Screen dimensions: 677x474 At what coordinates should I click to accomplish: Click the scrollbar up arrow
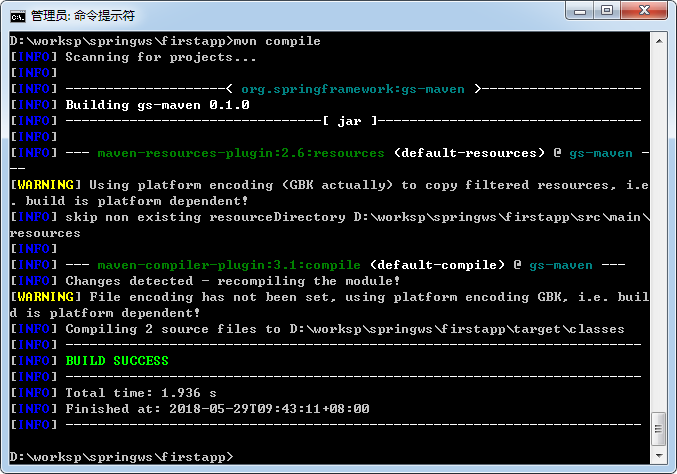tap(659, 41)
